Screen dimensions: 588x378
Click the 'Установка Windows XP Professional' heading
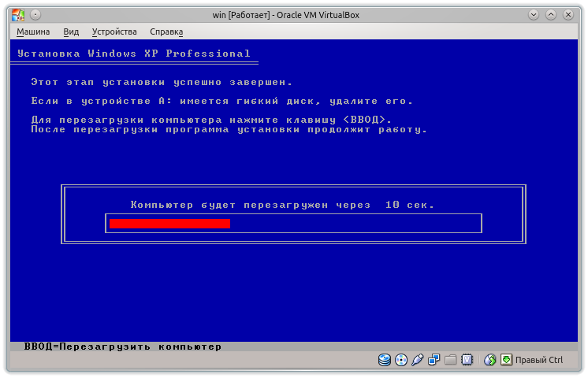133,54
